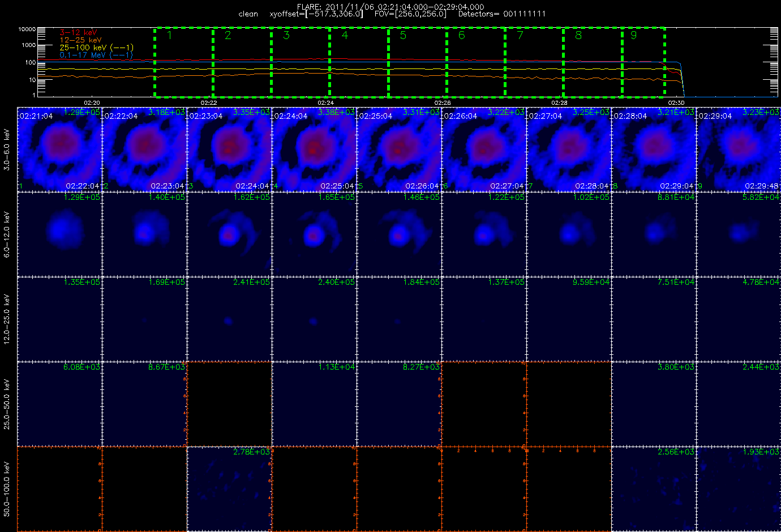The height and width of the screenshot is (532, 781).
Task: Select interval marker 9 in the light curve
Action: 633,35
